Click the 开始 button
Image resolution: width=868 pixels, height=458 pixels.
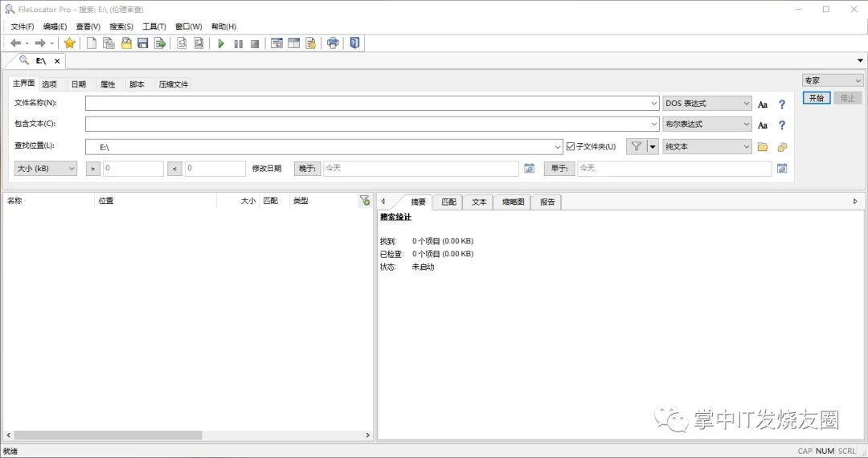pyautogui.click(x=817, y=98)
